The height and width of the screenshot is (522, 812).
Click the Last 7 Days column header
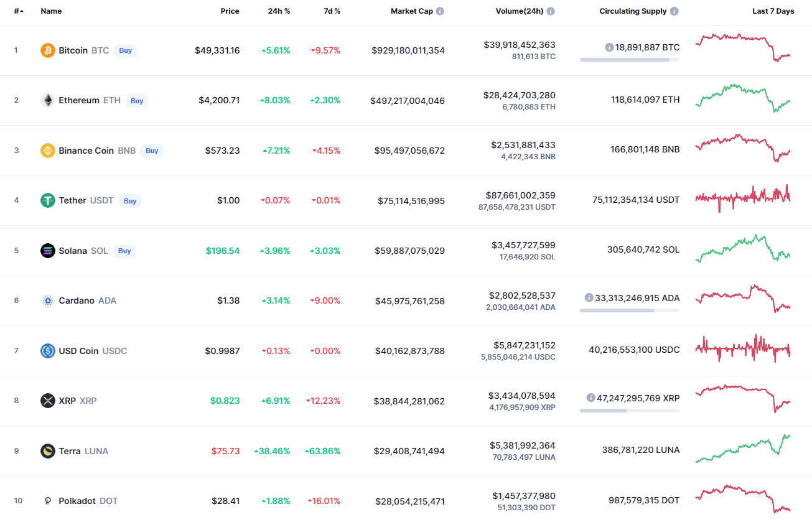tap(773, 11)
